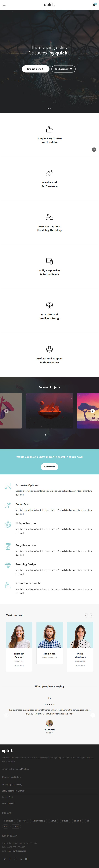
Task: Click the Find out more button
Action: click(x=36, y=69)
